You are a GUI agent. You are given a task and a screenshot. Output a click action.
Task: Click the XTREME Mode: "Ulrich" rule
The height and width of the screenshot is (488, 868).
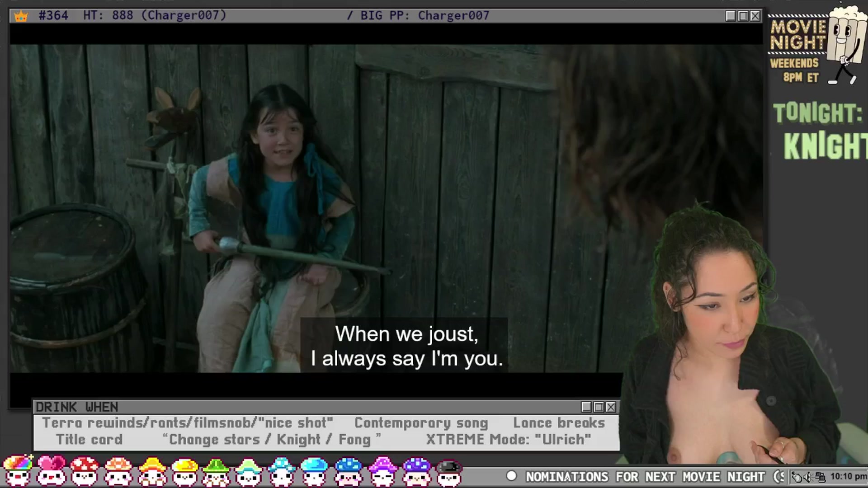[x=509, y=439]
